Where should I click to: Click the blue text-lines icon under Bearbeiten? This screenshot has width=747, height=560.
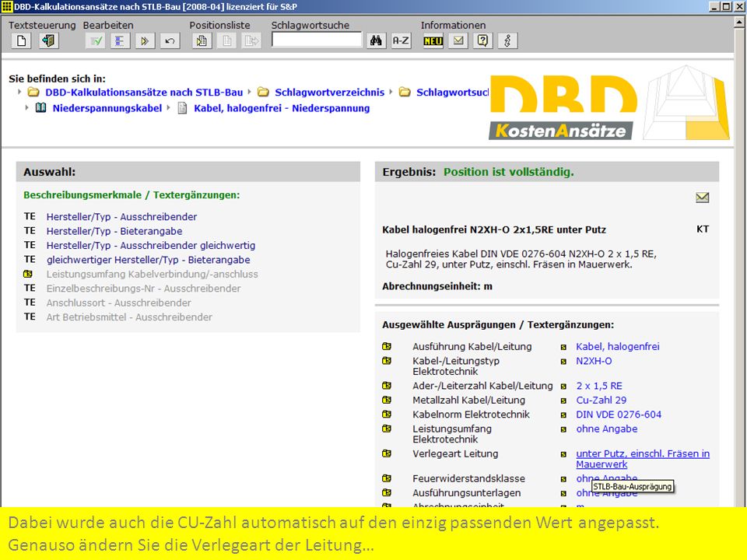pyautogui.click(x=120, y=41)
